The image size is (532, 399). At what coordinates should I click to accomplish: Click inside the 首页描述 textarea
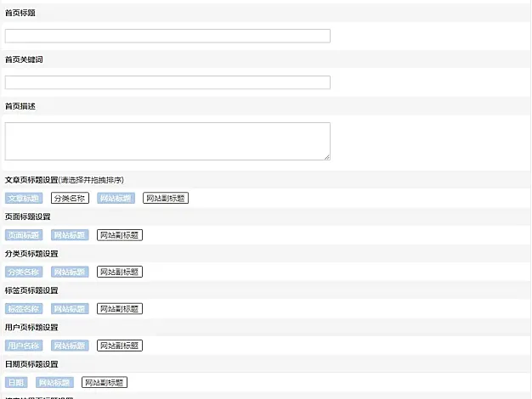[167, 141]
